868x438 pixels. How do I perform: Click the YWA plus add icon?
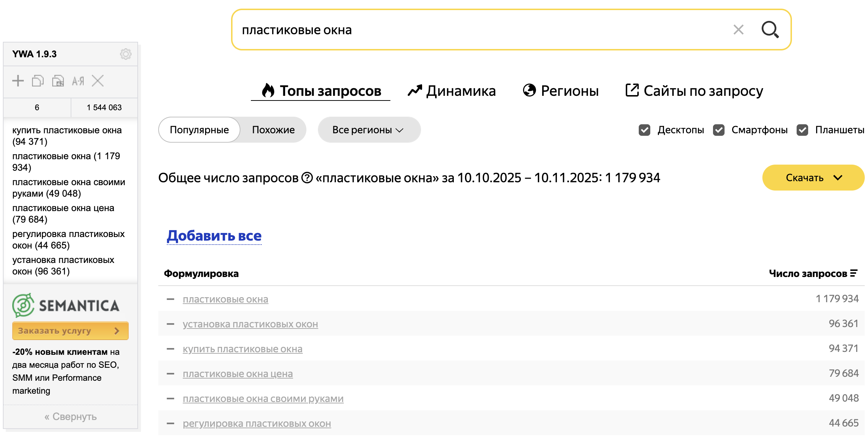coord(18,81)
